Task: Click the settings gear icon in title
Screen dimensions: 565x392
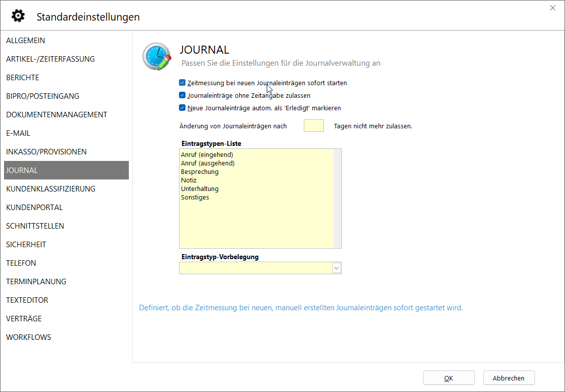Action: 18,16
